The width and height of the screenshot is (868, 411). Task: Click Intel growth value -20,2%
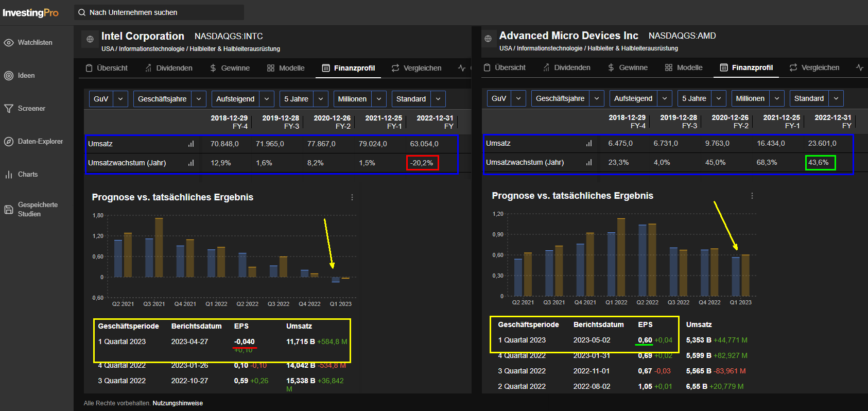coord(422,163)
